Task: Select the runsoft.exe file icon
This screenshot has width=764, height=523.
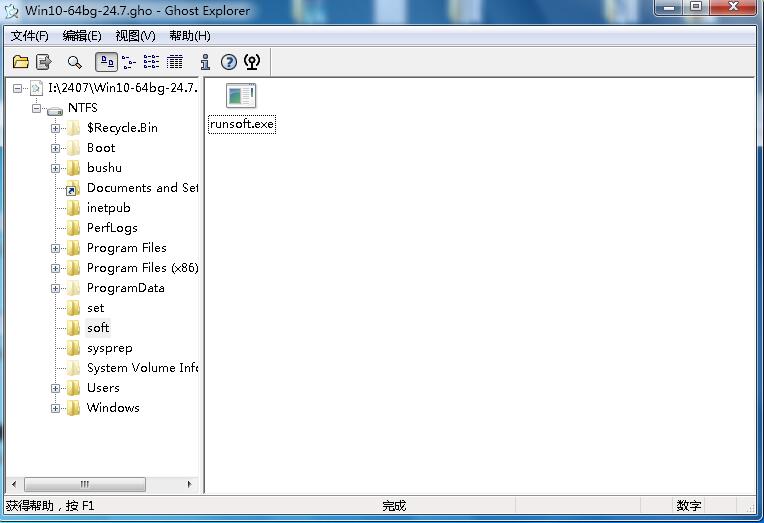Action: (x=241, y=96)
